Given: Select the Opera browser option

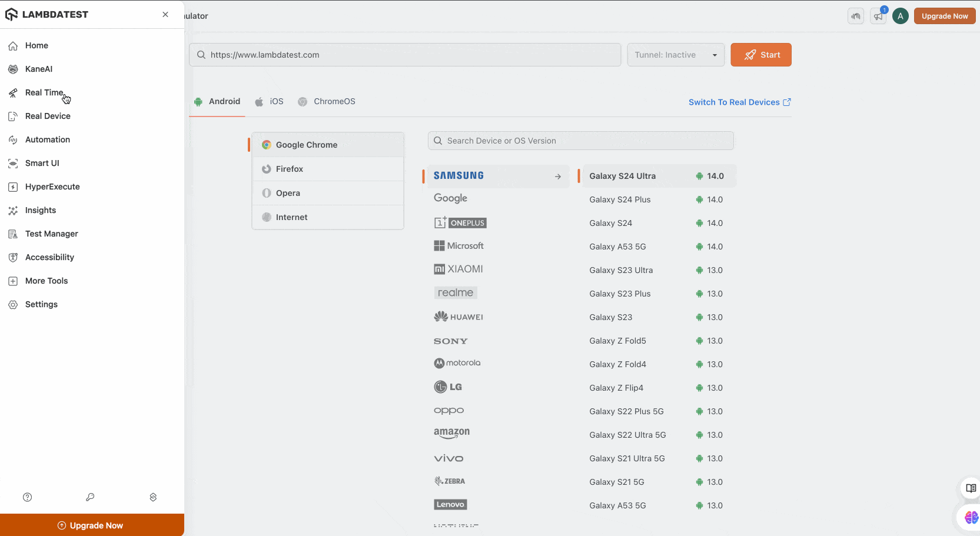Looking at the screenshot, I should pos(288,193).
